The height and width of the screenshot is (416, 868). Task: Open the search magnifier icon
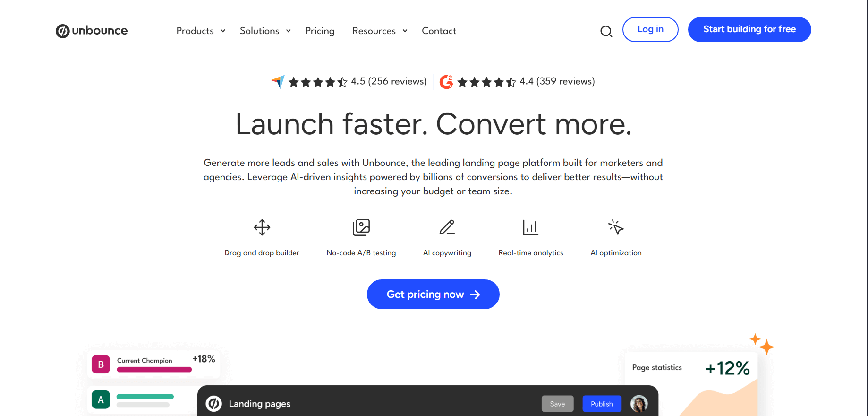pos(606,31)
